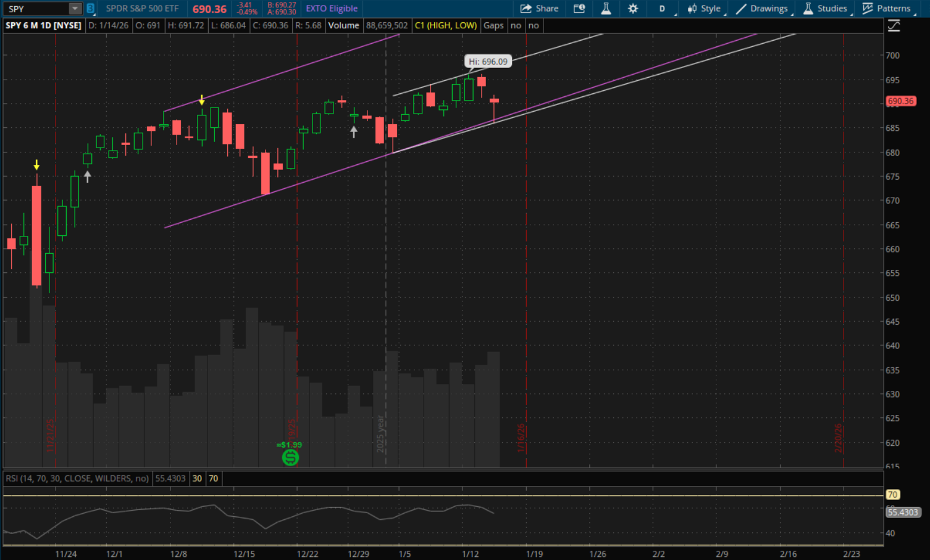
Task: Open the calendar alert icon next to Share
Action: pyautogui.click(x=579, y=9)
